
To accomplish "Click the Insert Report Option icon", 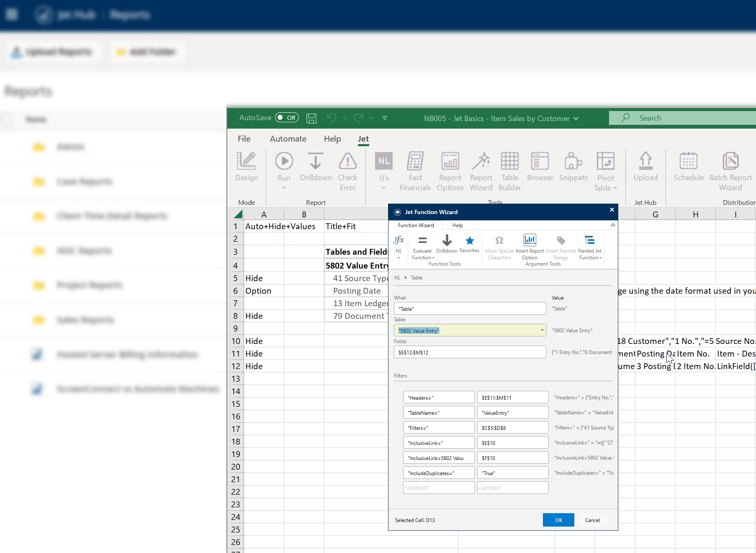I will (x=530, y=240).
